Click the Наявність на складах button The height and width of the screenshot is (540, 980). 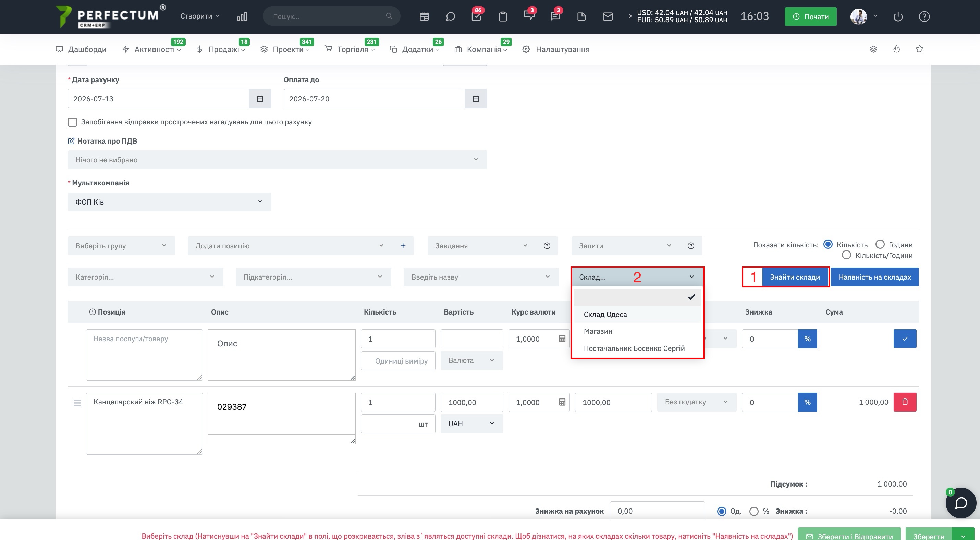[x=874, y=277]
